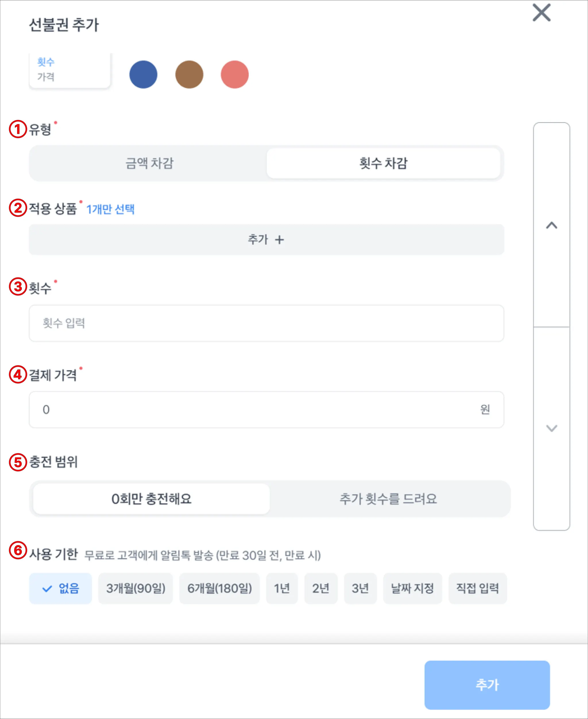Select the blue color swatch
The image size is (588, 719).
(x=143, y=75)
